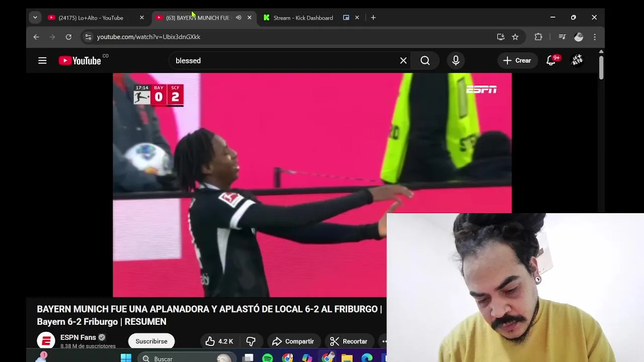
Task: Open Spotify from the taskbar
Action: pos(268,358)
